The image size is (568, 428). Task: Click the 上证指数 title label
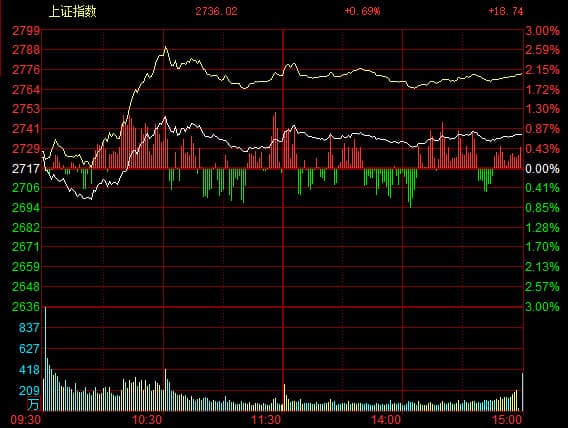tap(72, 11)
